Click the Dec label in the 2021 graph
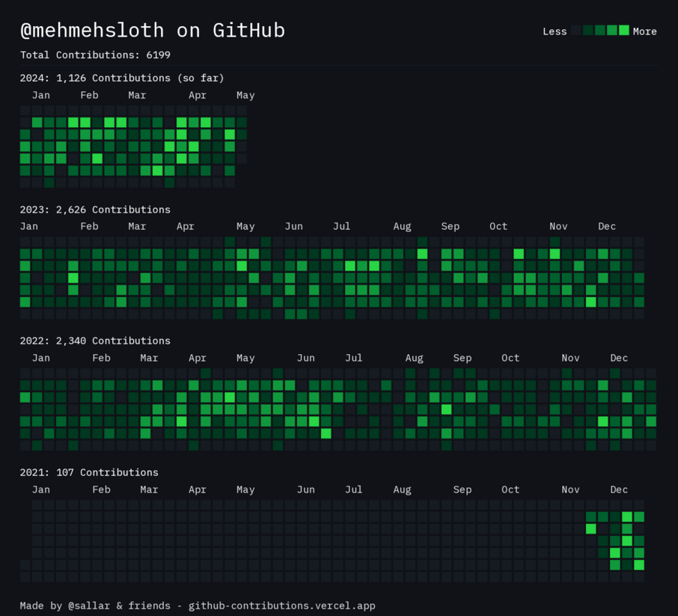 [619, 490]
